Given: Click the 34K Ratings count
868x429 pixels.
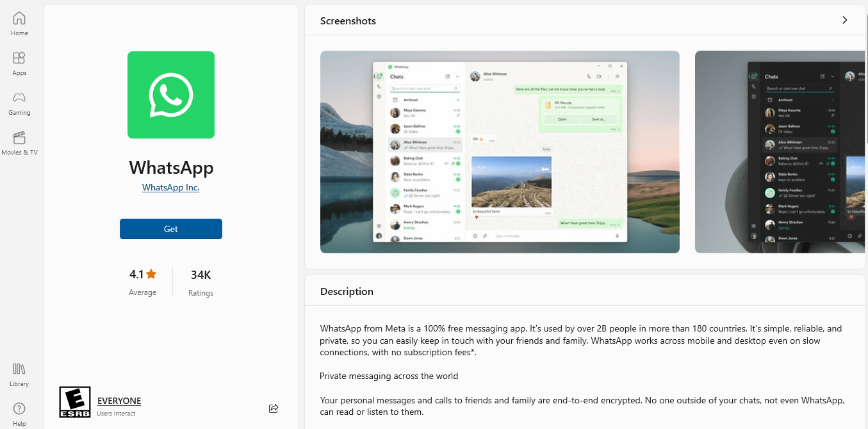Looking at the screenshot, I should pyautogui.click(x=201, y=274).
